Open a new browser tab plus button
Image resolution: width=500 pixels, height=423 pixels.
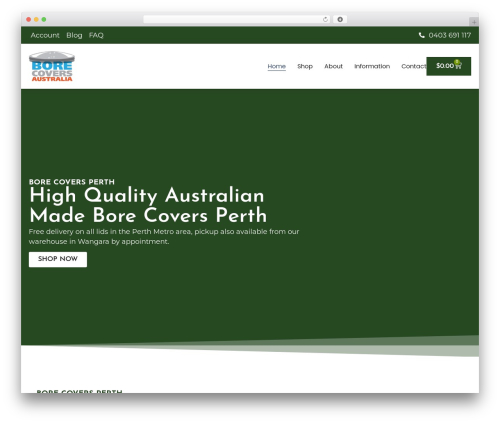[x=474, y=22]
